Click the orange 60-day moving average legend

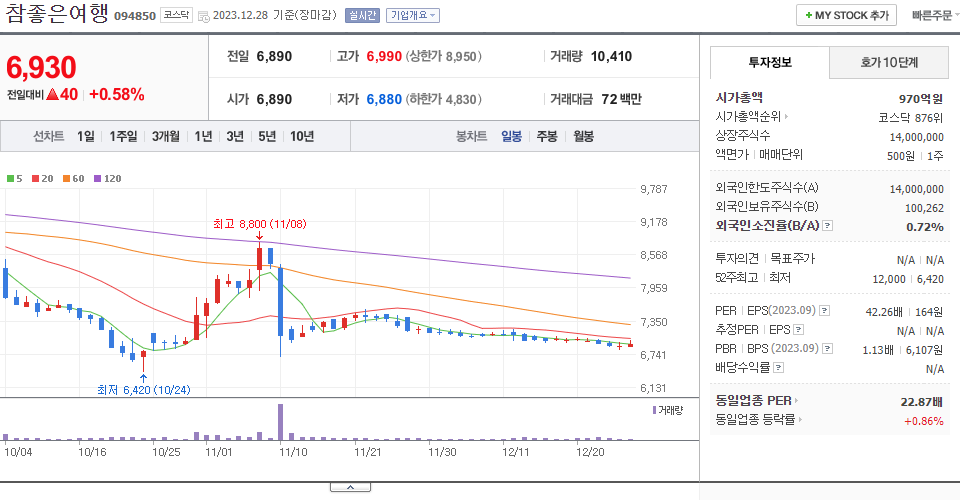click(x=73, y=179)
